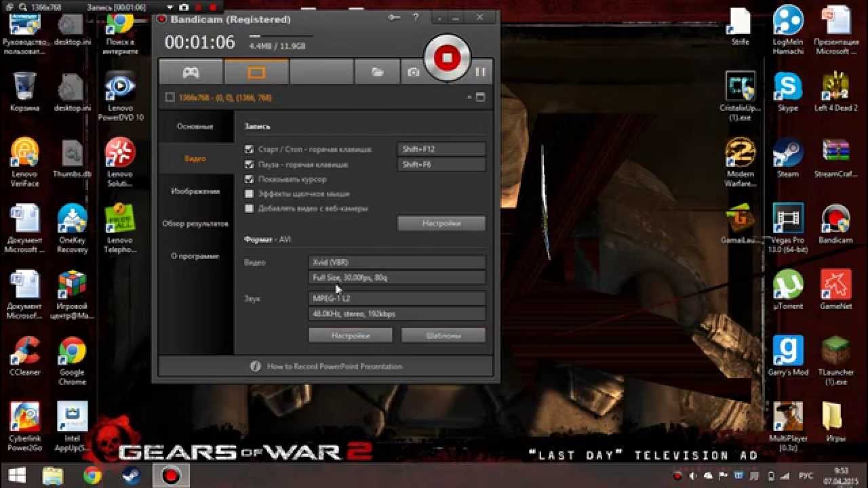Open OneKey Recovery desktop icon
The image size is (868, 488).
click(73, 229)
